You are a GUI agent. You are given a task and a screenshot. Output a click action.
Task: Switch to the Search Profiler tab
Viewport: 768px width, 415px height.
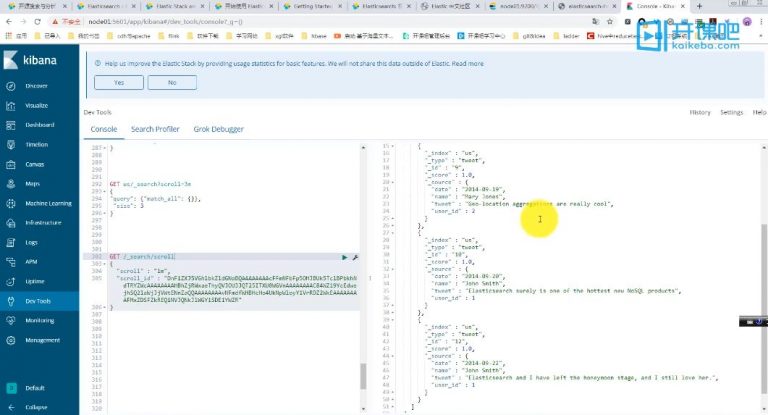tap(155, 129)
